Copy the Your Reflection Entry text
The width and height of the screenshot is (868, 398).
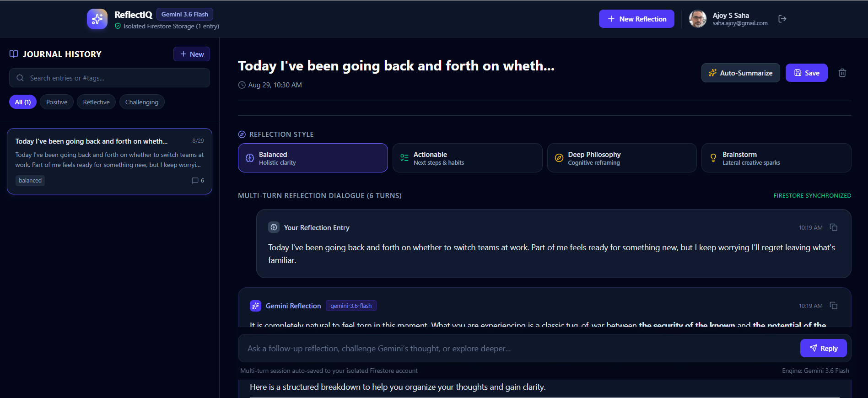(834, 227)
